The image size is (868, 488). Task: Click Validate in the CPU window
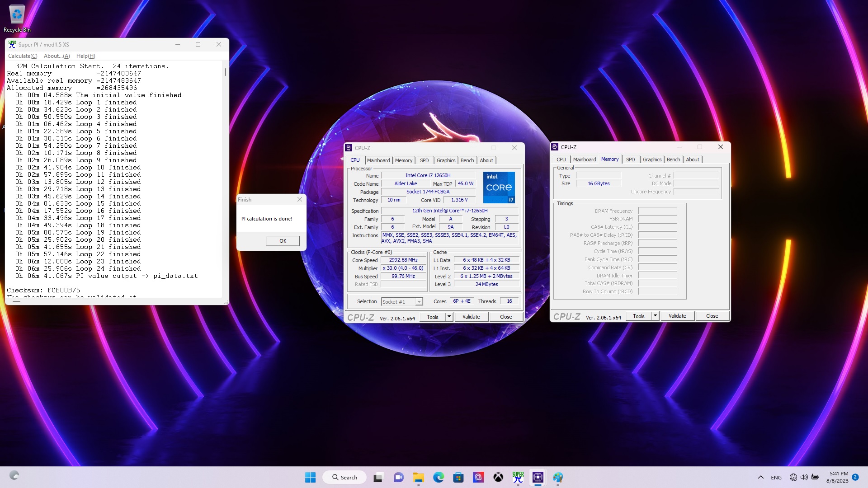pos(471,317)
